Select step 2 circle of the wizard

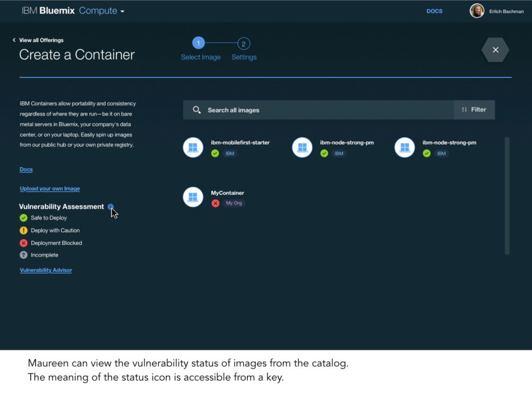point(244,44)
